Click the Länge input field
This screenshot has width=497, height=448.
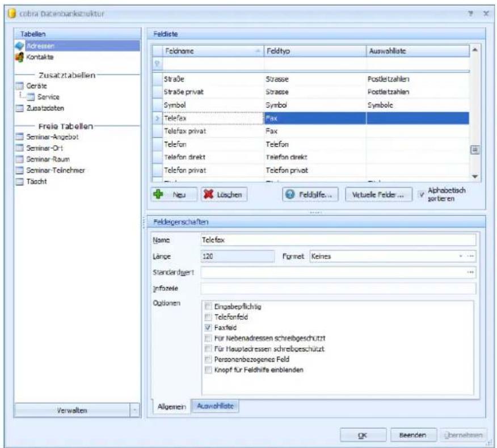click(x=237, y=256)
